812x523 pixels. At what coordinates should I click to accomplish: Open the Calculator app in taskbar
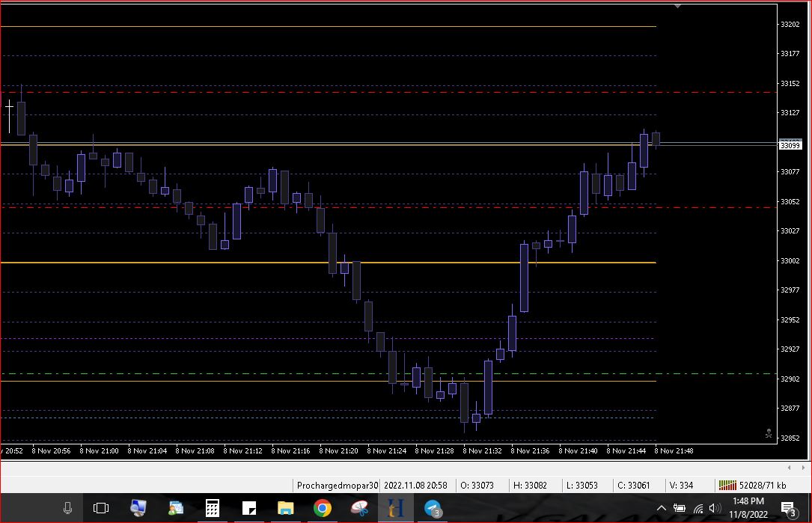(212, 509)
